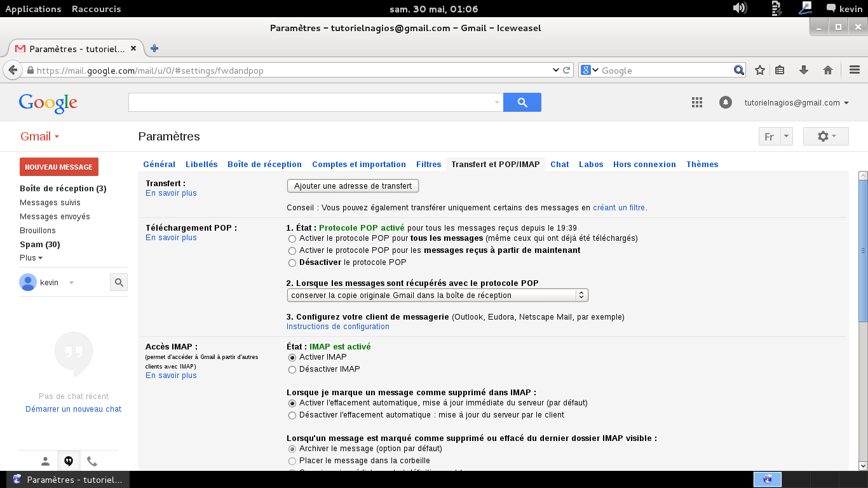Select Désactiver IMAP radio button
The image size is (868, 488).
point(292,369)
